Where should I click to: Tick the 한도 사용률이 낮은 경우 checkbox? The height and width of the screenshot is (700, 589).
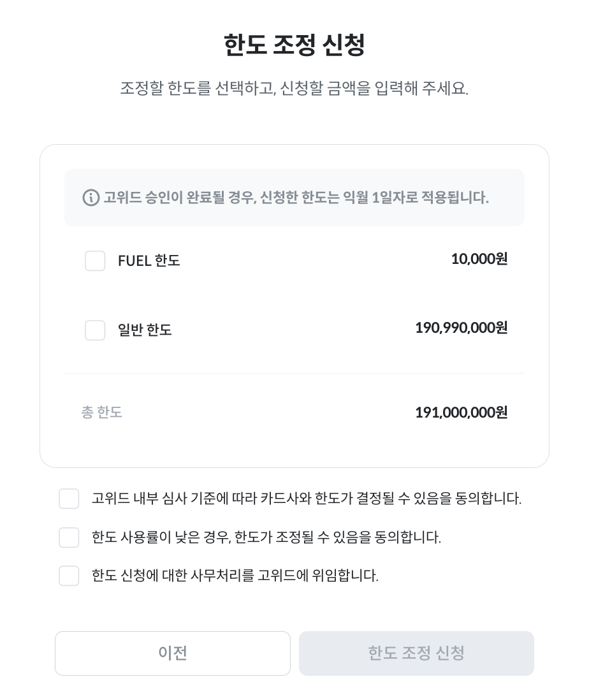coord(69,537)
